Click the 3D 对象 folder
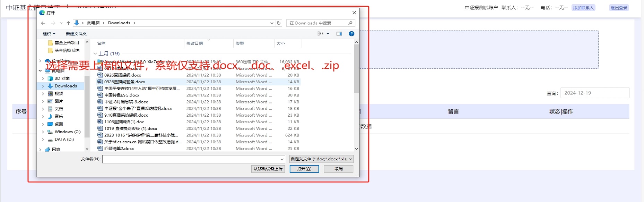The height and width of the screenshot is (202, 644). [62, 78]
